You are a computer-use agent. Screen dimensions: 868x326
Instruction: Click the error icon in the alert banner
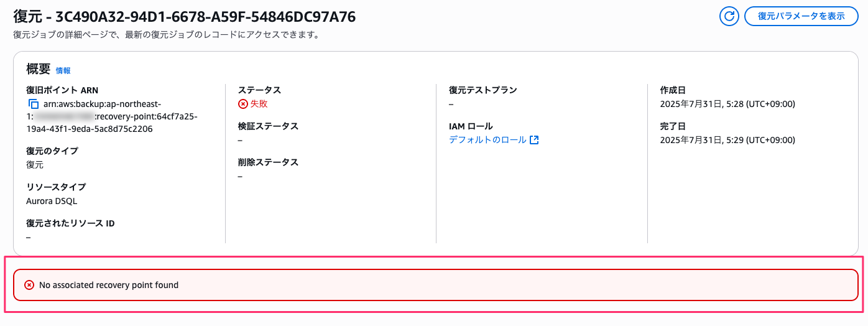[x=29, y=285]
